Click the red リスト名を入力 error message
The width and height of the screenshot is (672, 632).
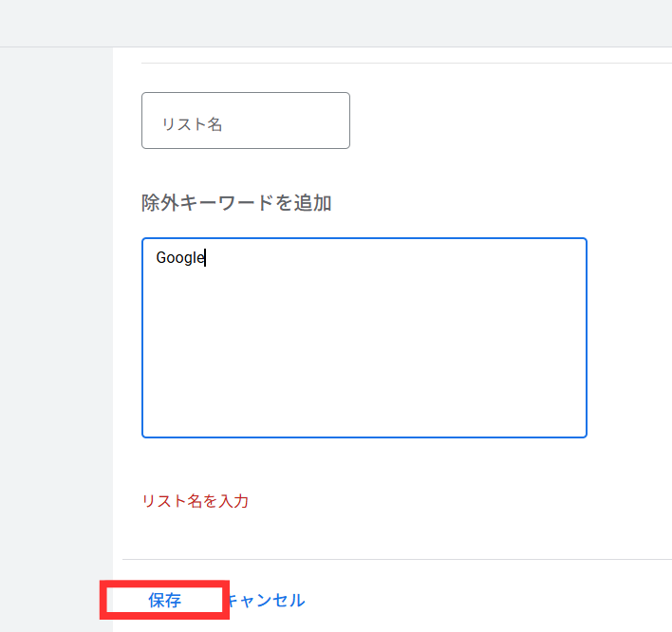(x=196, y=501)
